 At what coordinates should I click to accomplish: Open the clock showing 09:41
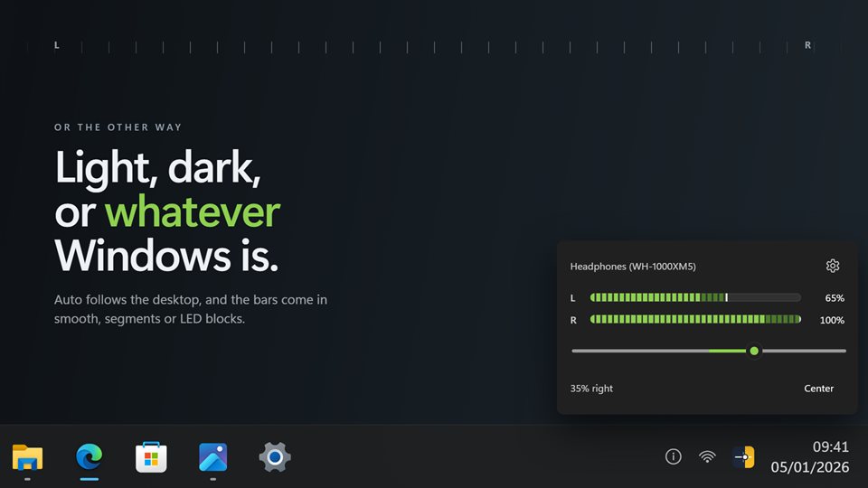click(x=830, y=446)
